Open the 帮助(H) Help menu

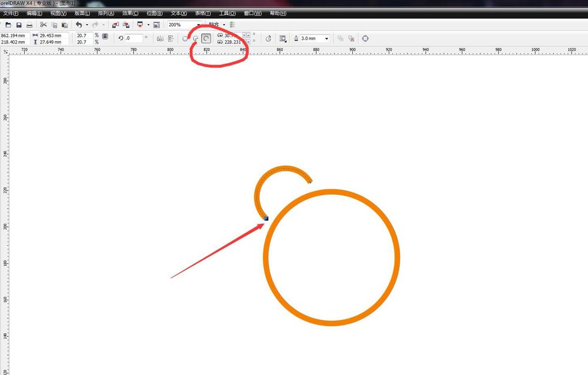(x=278, y=13)
